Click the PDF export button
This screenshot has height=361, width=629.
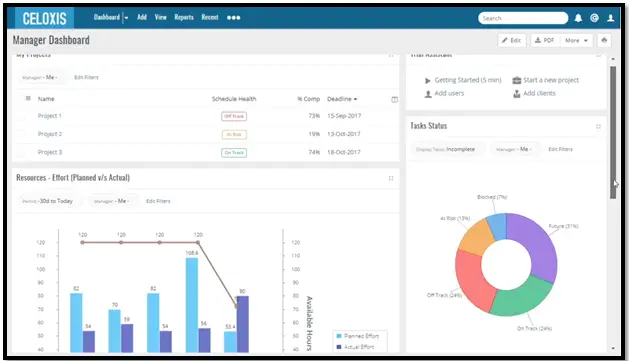(545, 40)
